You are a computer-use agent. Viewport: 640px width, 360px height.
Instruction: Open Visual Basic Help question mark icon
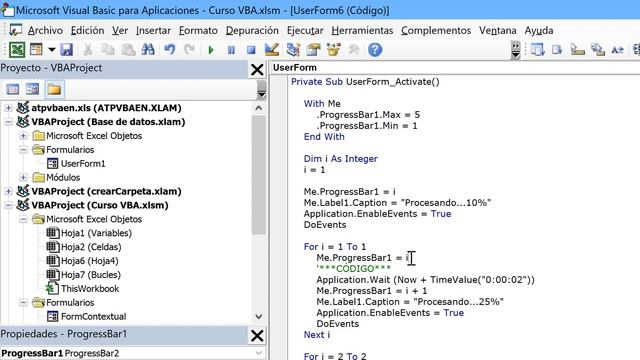click(x=375, y=50)
